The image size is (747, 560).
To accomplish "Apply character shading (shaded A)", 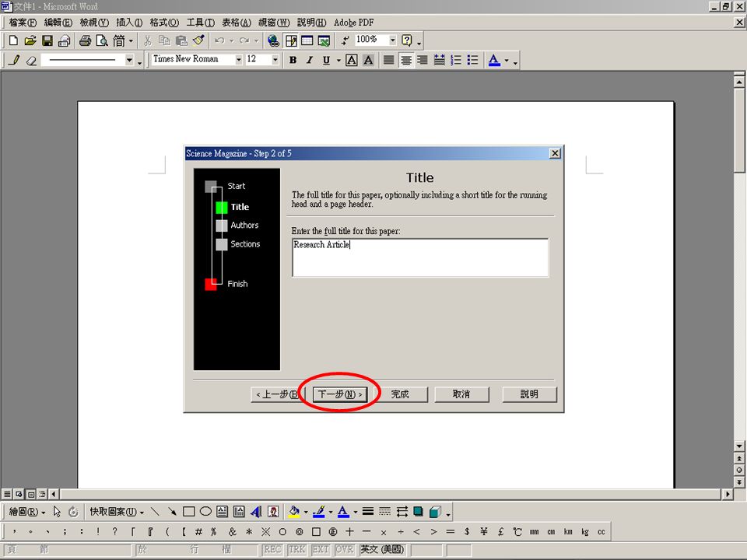I will (368, 60).
